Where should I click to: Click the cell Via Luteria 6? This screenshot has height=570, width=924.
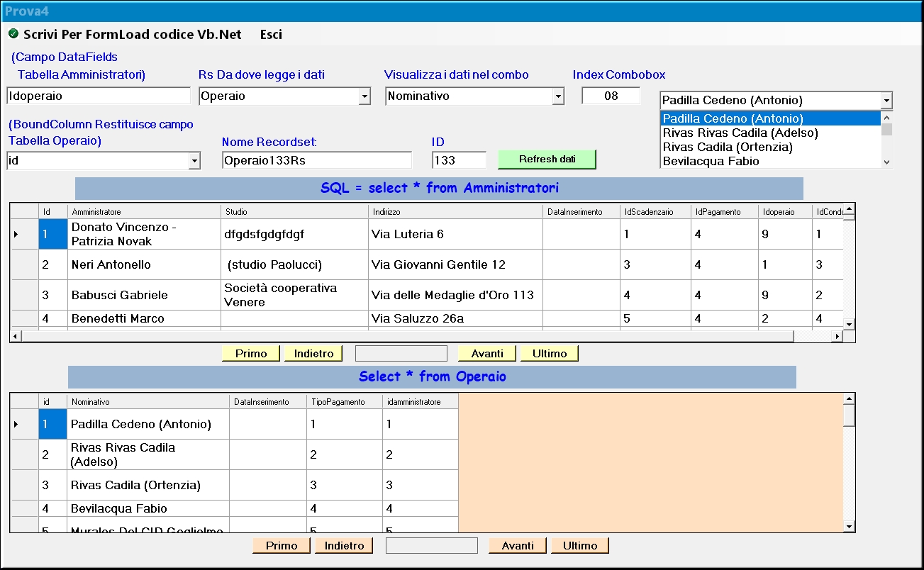point(455,234)
